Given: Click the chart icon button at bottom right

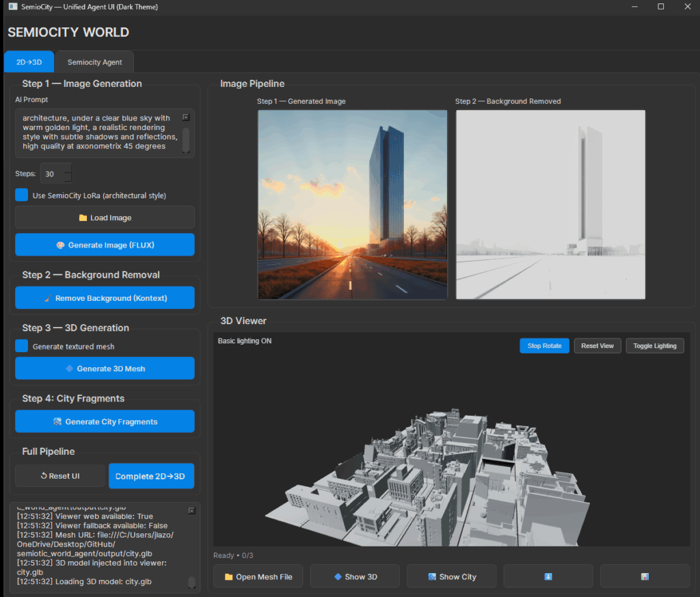Looking at the screenshot, I should point(645,576).
